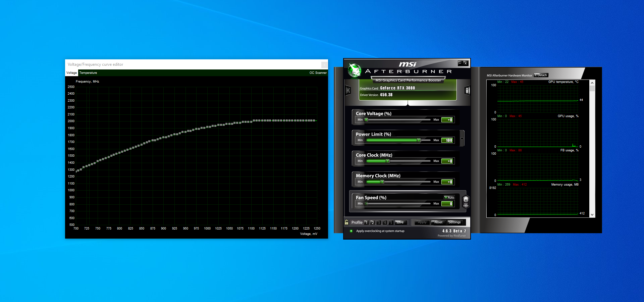Click the Kombustor K icon
The height and width of the screenshot is (302, 644).
pos(348,90)
